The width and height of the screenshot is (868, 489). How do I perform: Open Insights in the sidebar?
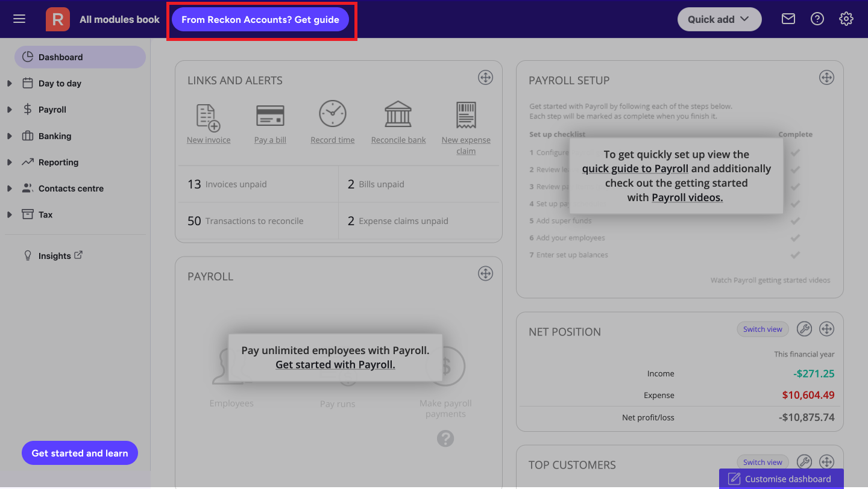(54, 256)
